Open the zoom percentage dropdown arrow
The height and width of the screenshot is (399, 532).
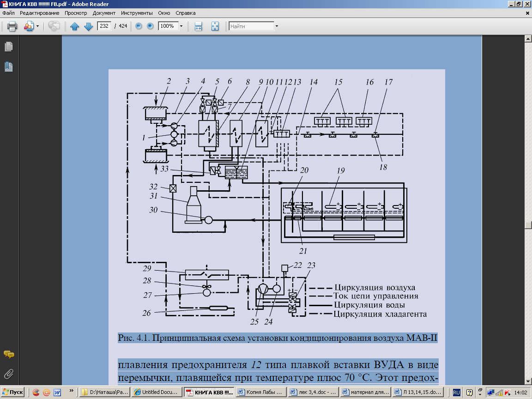(x=181, y=26)
